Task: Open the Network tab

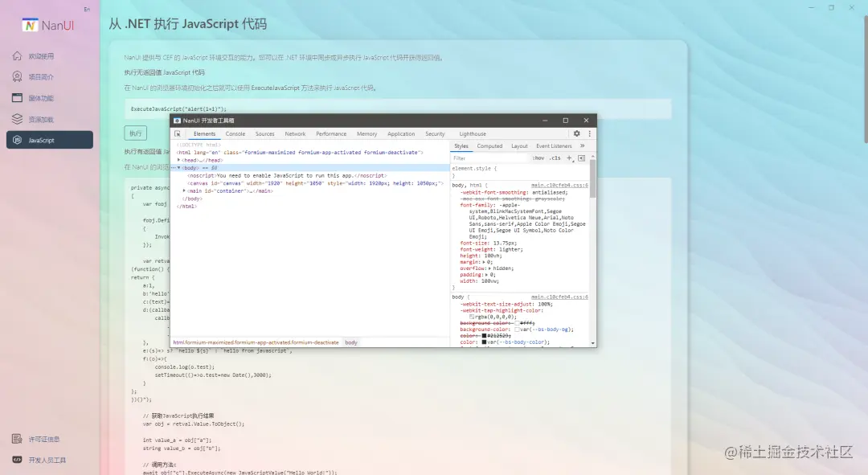Action: tap(295, 134)
